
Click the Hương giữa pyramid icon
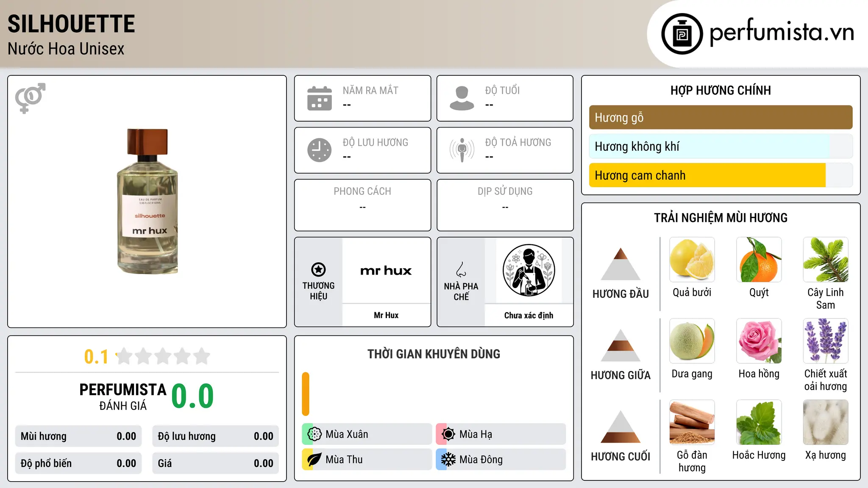point(620,345)
